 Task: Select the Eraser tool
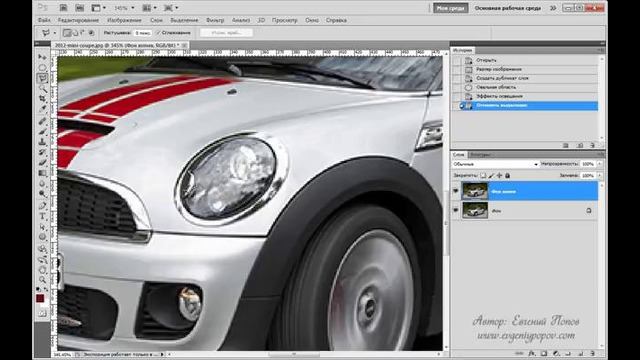[x=42, y=163]
